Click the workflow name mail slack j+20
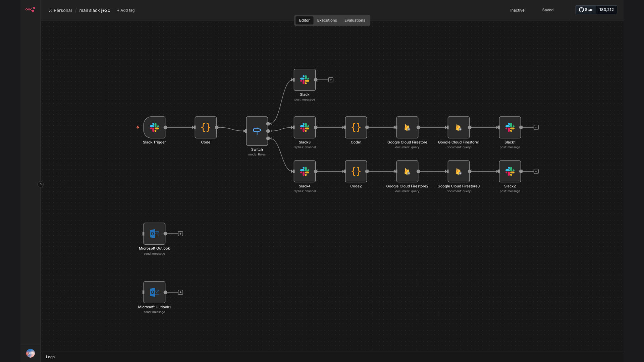 pyautogui.click(x=95, y=10)
